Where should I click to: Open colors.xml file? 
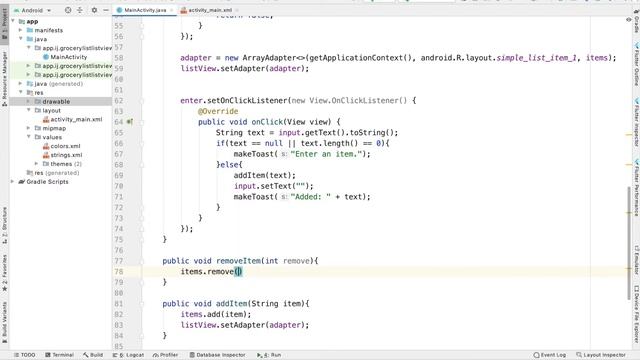[65, 146]
